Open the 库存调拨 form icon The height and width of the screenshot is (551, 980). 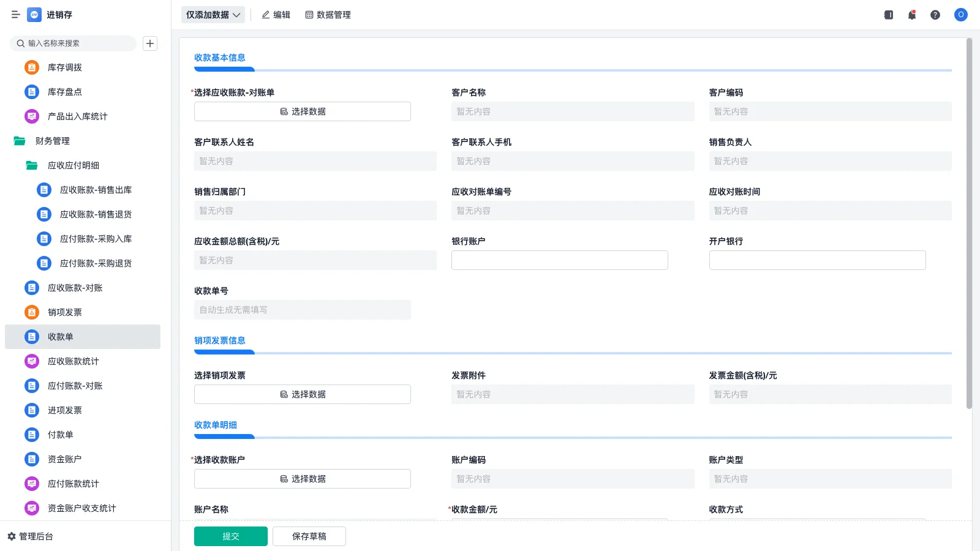[x=32, y=67]
